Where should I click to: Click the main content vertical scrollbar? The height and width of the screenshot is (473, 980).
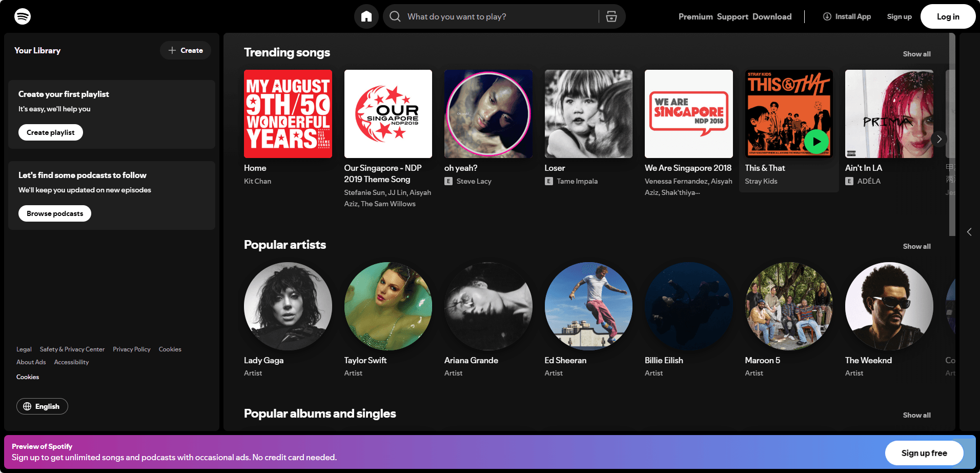(952, 134)
